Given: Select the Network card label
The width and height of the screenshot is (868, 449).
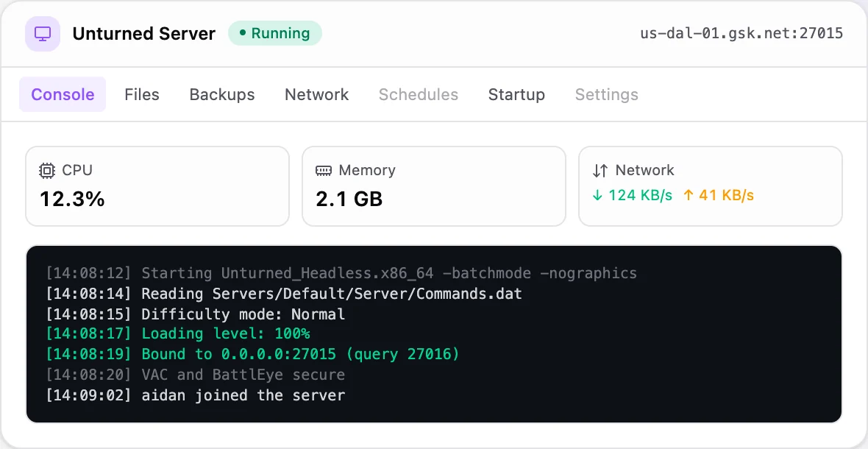Looking at the screenshot, I should click(645, 170).
